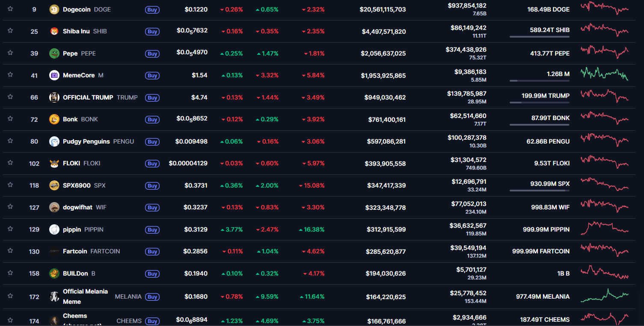Add Pepe to watchlist with star
The image size is (644, 326).
pos(10,53)
